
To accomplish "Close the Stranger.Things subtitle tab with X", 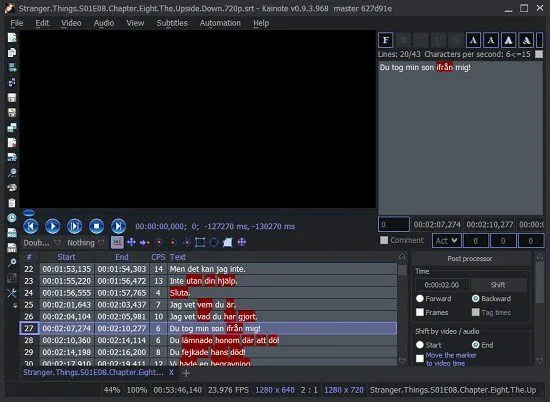I will [171, 373].
